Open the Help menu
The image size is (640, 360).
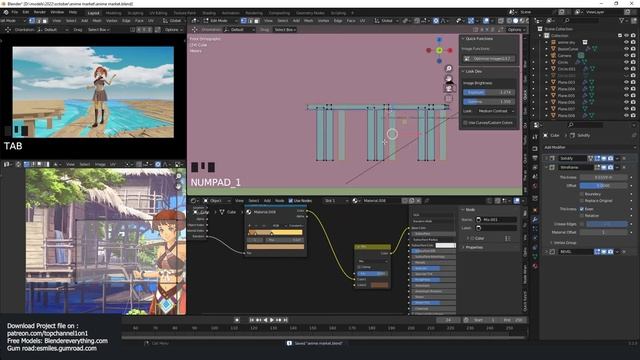(73, 12)
